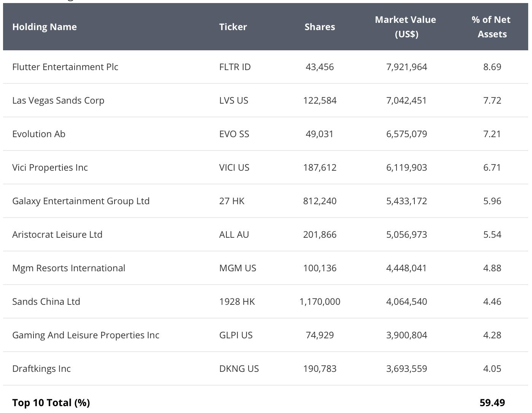
Task: Click net assets percentage 8.69
Action: 492,67
